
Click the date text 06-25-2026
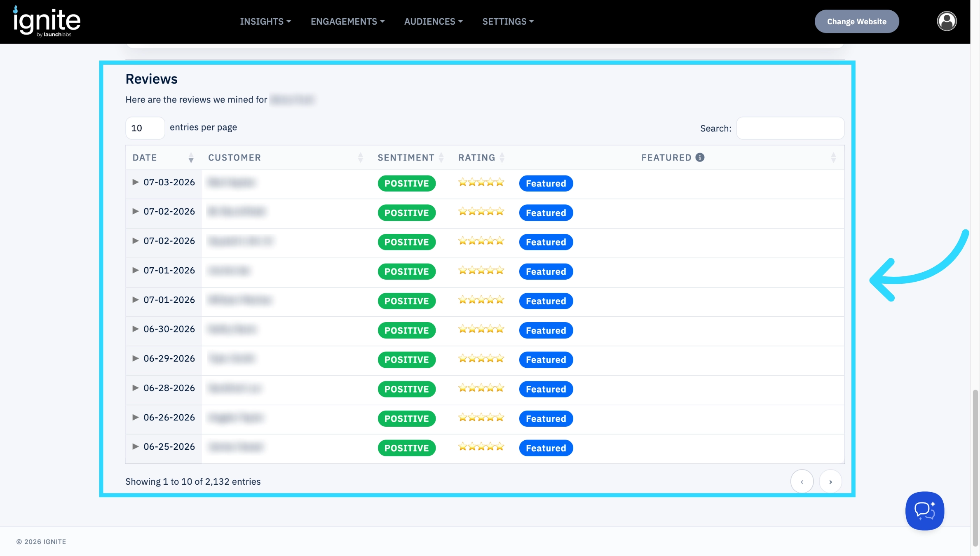169,446
